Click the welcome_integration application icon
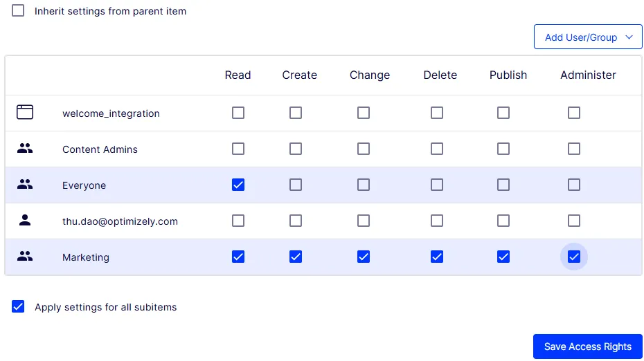Screen dimensions: 644x361 click(x=25, y=112)
